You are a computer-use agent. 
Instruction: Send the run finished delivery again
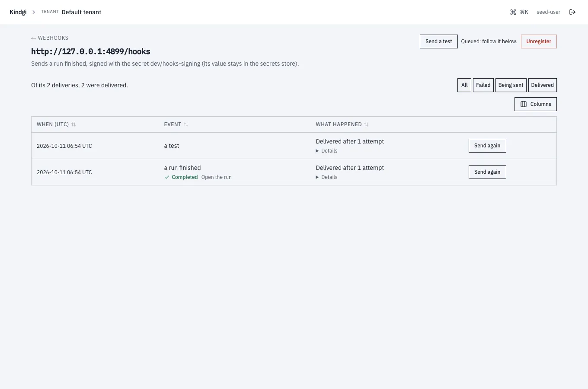click(487, 172)
